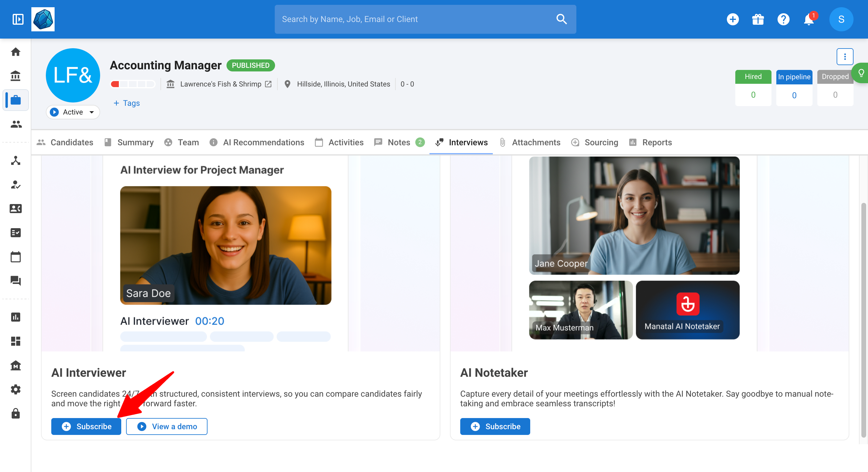Image resolution: width=868 pixels, height=472 pixels.
Task: Switch to the Summary tab
Action: point(129,142)
